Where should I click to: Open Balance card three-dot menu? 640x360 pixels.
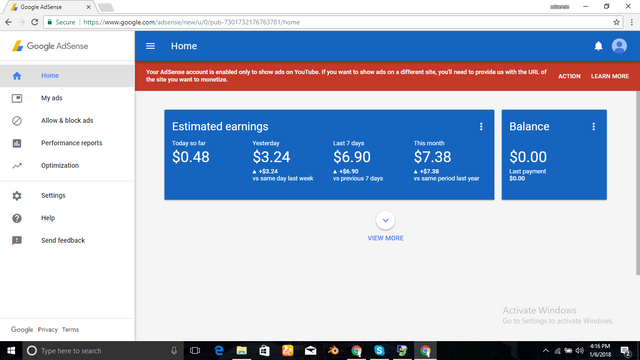[593, 127]
